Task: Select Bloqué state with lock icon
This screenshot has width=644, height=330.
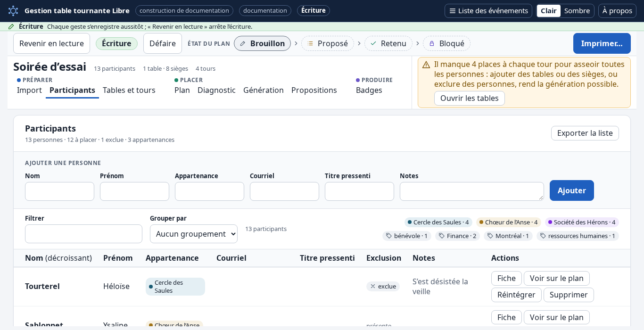Action: pos(446,43)
